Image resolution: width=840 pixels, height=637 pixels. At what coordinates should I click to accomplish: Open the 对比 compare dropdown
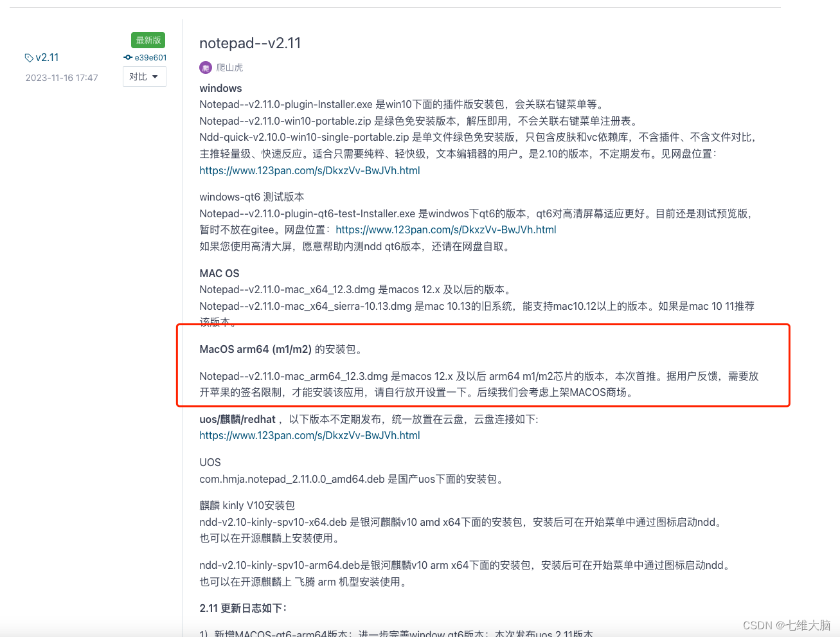click(x=145, y=76)
